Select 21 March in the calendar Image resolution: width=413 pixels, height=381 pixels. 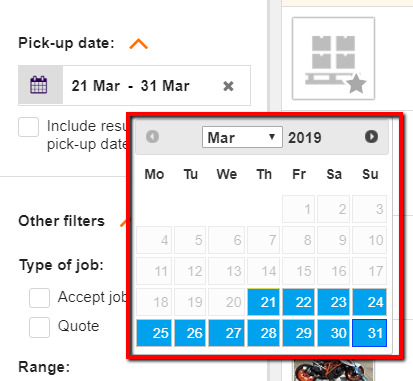pos(263,302)
